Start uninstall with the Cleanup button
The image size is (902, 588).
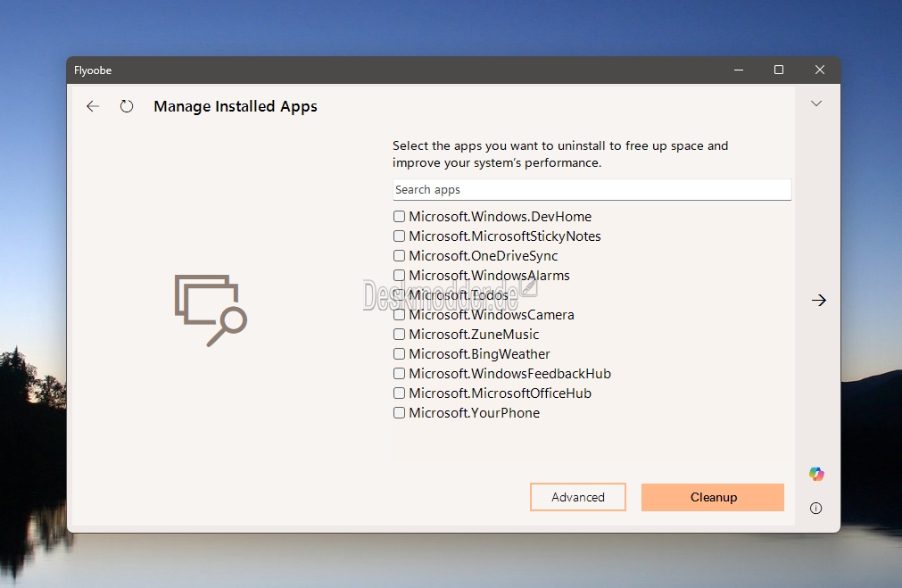[x=713, y=497]
